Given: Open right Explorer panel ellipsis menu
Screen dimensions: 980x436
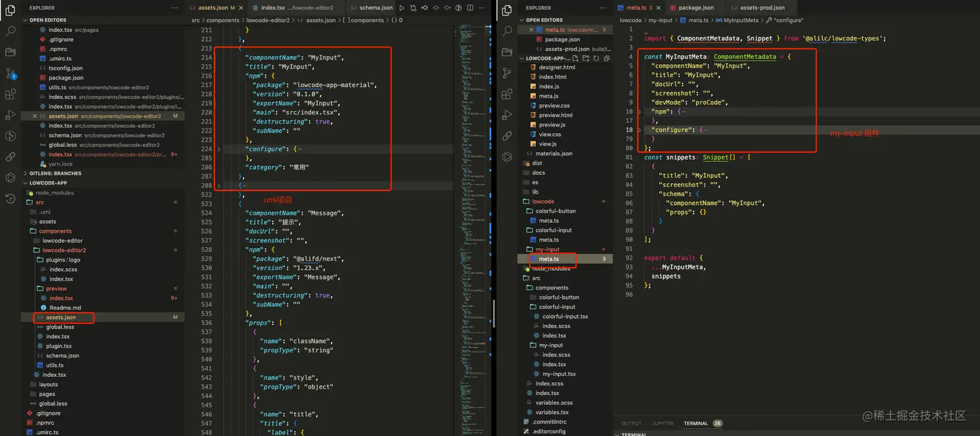Looking at the screenshot, I should pos(602,8).
